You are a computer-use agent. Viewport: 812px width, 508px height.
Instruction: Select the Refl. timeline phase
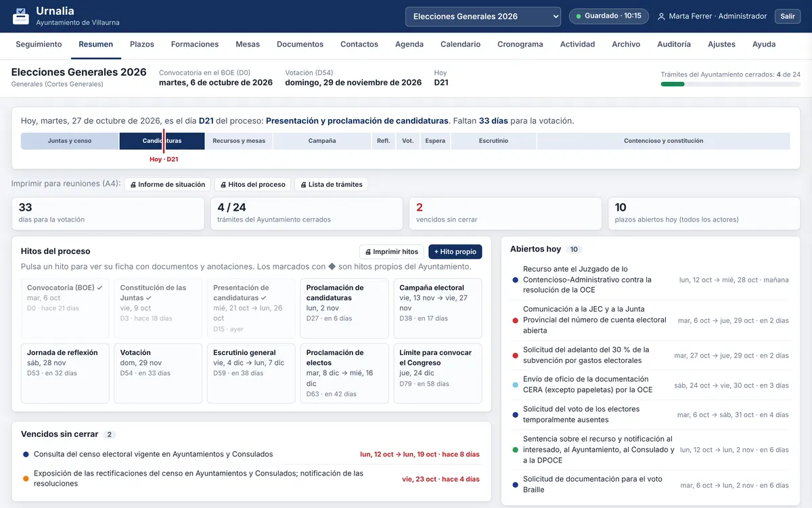pos(384,141)
